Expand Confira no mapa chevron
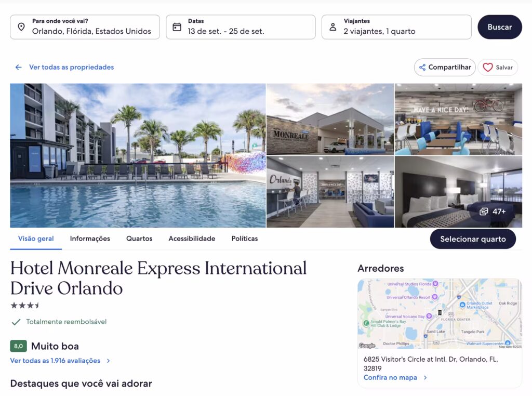Screen dimensions: 532x396 click(425, 377)
